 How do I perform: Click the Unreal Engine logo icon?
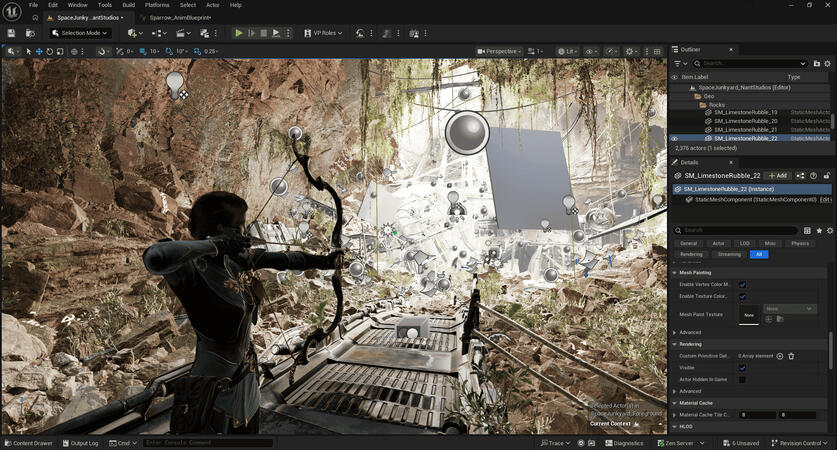(12, 11)
